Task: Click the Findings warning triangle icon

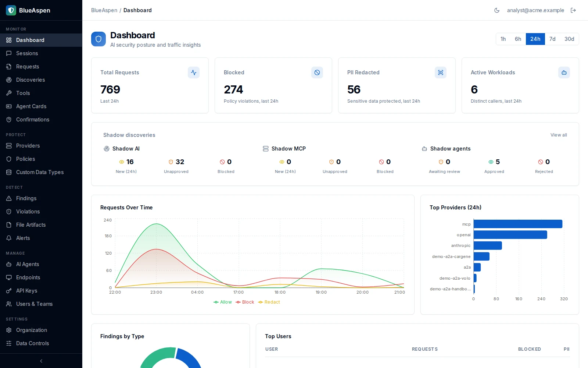Action: pyautogui.click(x=9, y=198)
